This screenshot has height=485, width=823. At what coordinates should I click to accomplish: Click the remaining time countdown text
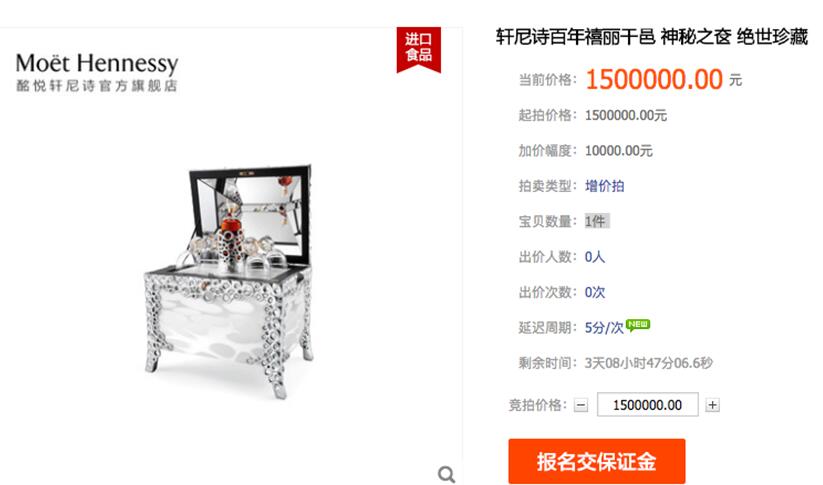click(x=649, y=363)
